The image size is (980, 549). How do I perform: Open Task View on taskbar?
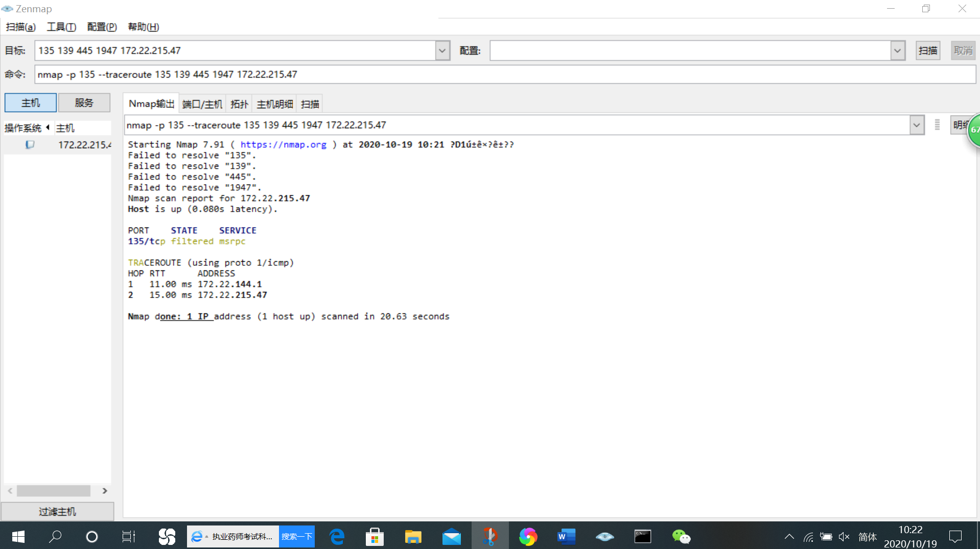[x=129, y=536]
